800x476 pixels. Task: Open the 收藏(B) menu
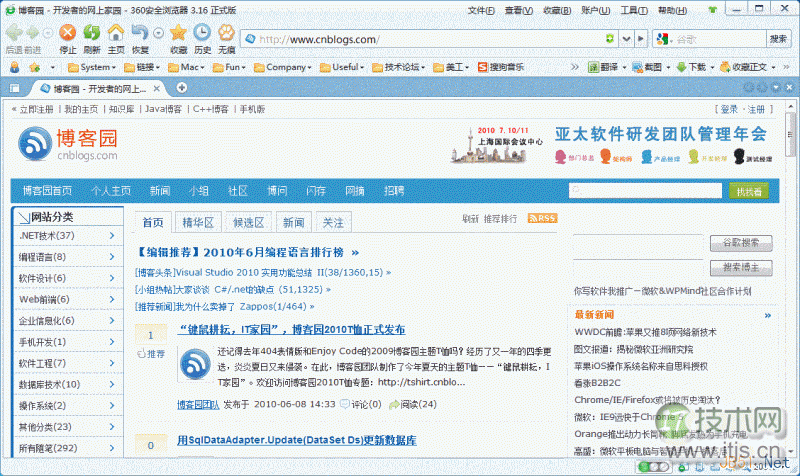(x=557, y=10)
